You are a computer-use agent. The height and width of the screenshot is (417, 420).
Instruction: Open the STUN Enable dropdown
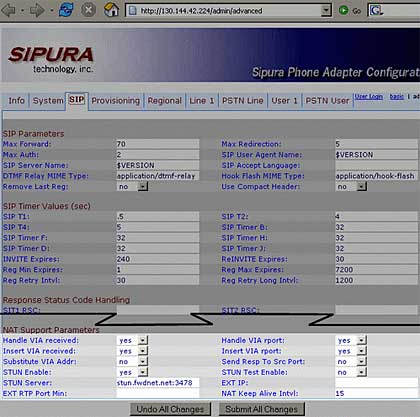(143, 372)
